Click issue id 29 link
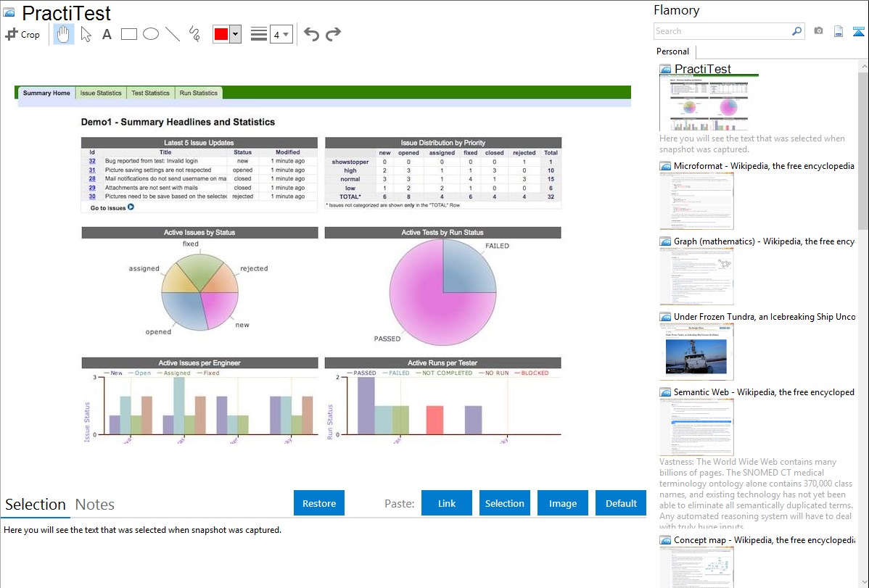 pos(92,188)
